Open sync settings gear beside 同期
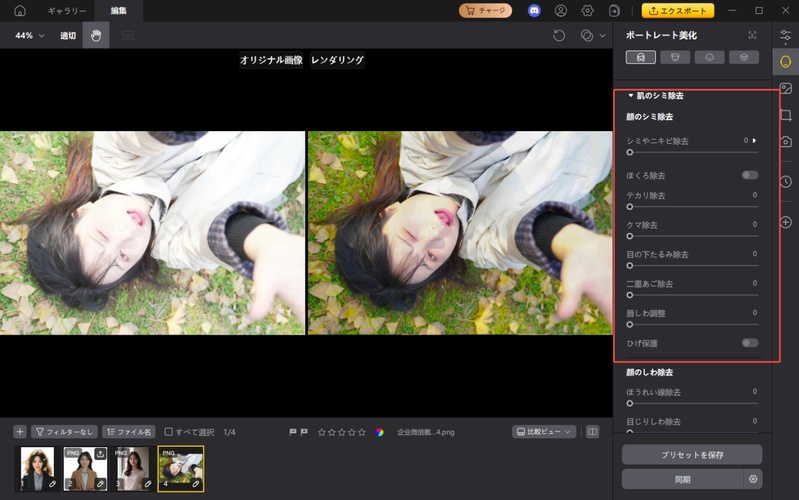This screenshot has width=799, height=500. pos(753,479)
